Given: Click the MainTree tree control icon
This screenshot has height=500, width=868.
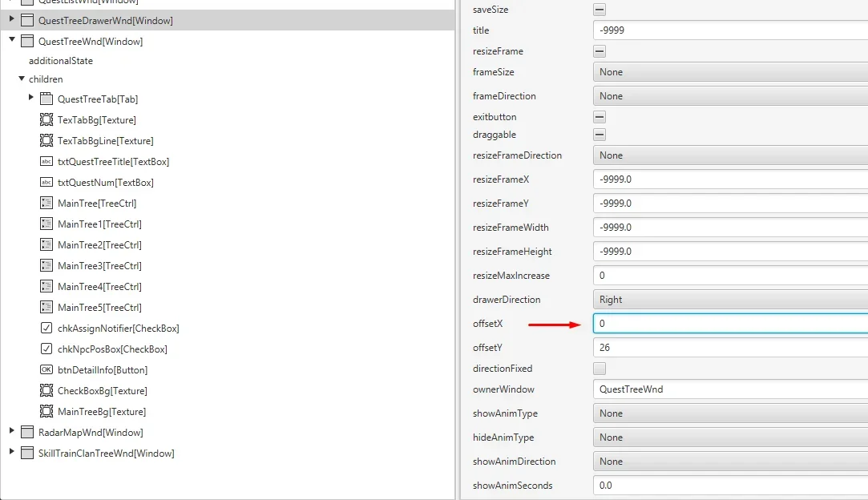Looking at the screenshot, I should pyautogui.click(x=46, y=204).
